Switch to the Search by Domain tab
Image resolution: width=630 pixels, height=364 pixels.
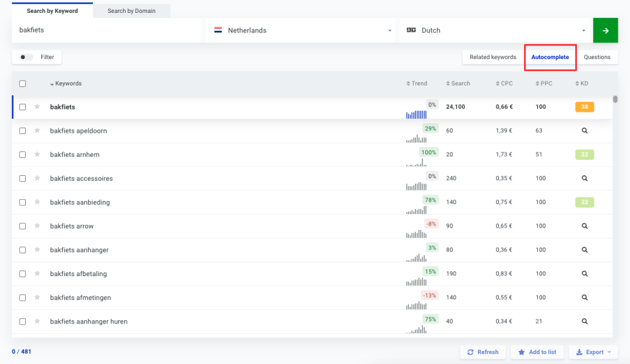click(x=131, y=10)
